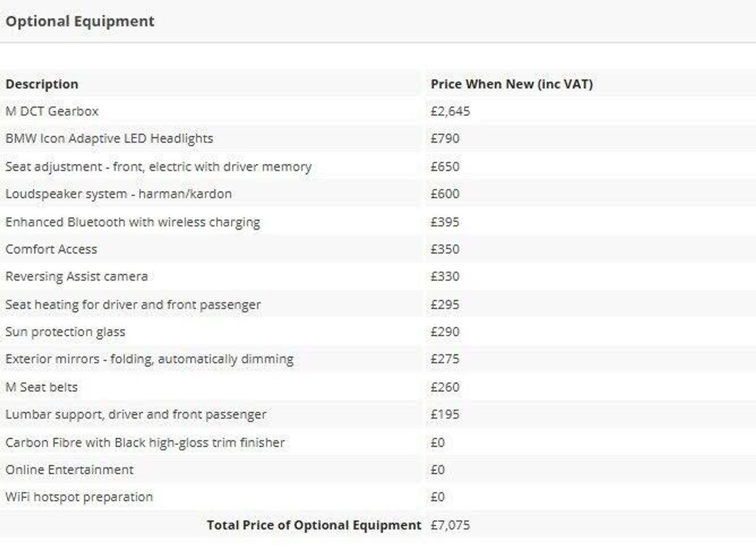Select the Sun protection glass entry
The width and height of the screenshot is (756, 555).
coord(65,332)
